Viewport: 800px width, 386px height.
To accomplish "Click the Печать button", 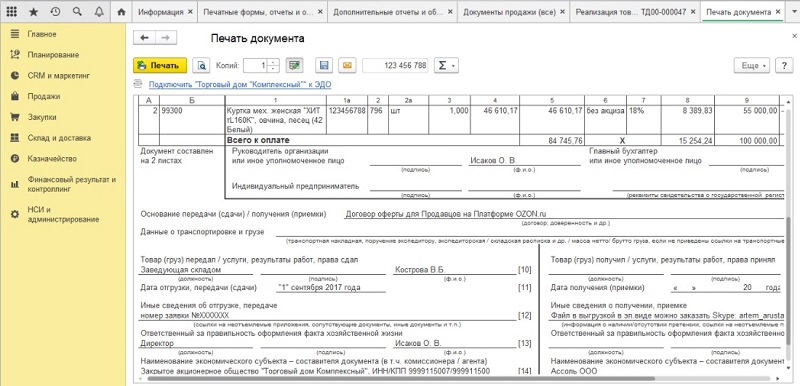I will point(160,65).
